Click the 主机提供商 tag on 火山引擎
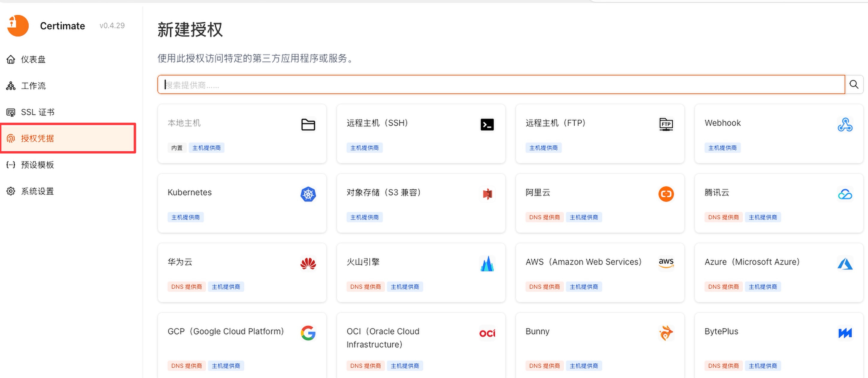Image resolution: width=868 pixels, height=378 pixels. click(x=405, y=287)
